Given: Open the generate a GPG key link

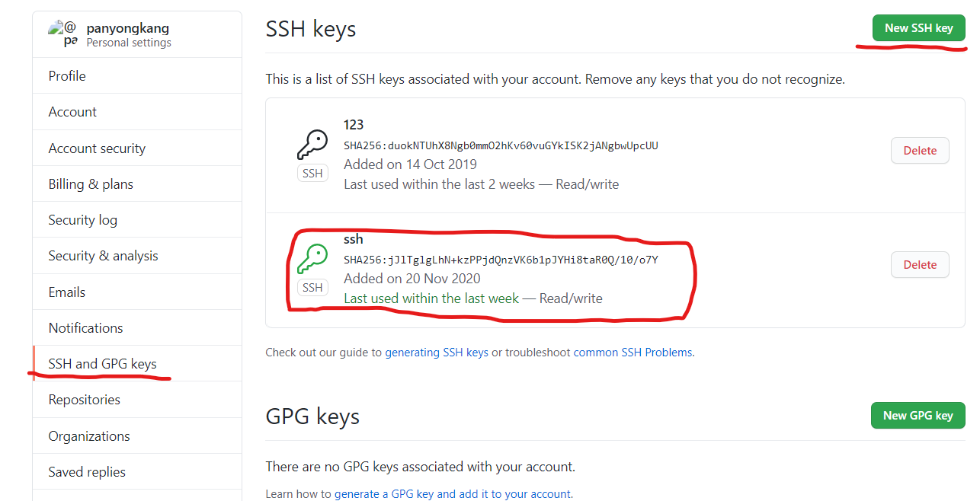Looking at the screenshot, I should pos(453,494).
